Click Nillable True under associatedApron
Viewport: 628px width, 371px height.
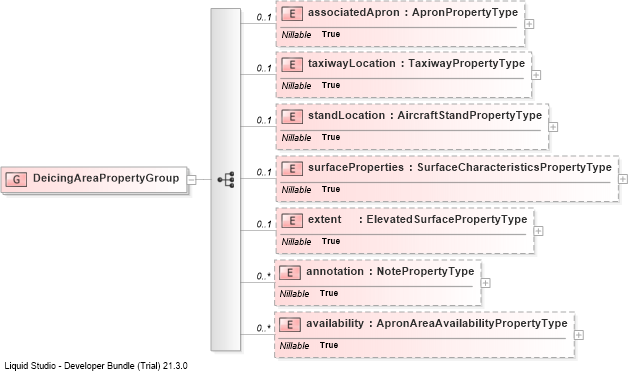[x=311, y=34]
